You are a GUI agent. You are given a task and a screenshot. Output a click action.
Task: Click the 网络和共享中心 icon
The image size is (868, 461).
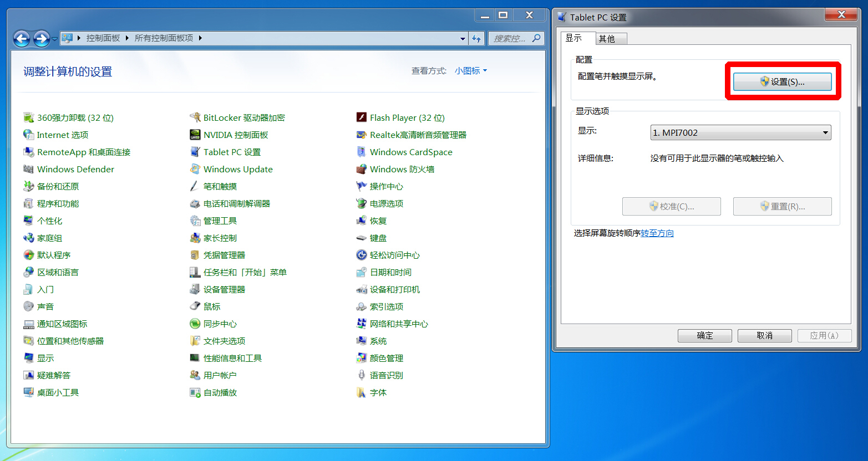click(x=361, y=324)
